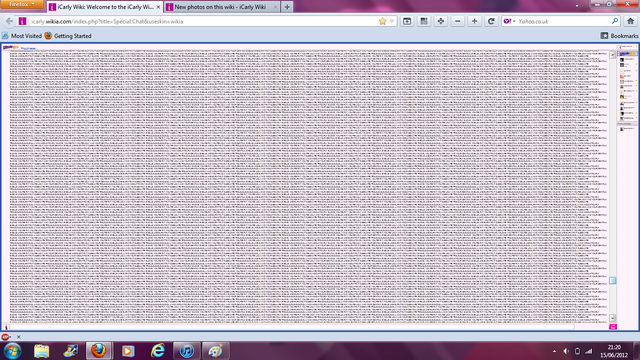This screenshot has width=640, height=360.
Task: Click the site identity favicon in address bar
Action: (x=22, y=21)
